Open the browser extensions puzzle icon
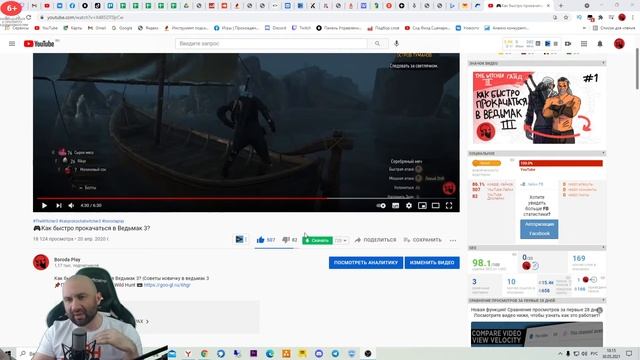This screenshot has height=360, width=640. coord(600,18)
